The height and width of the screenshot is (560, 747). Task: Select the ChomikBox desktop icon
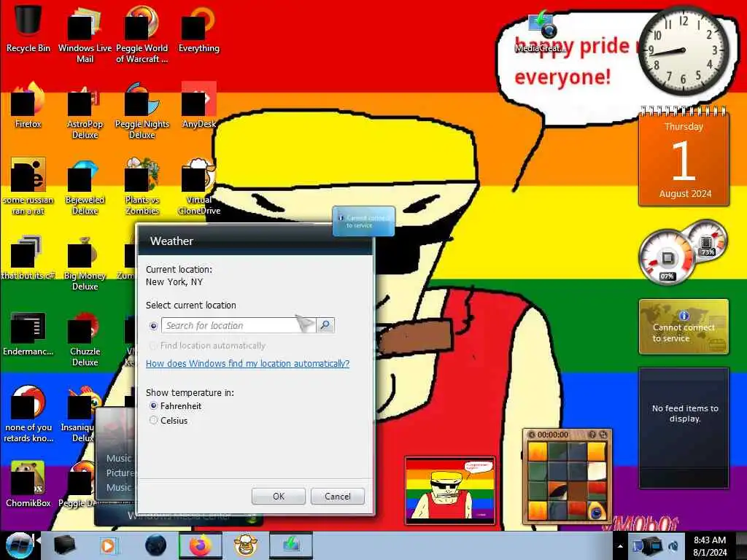28,484
